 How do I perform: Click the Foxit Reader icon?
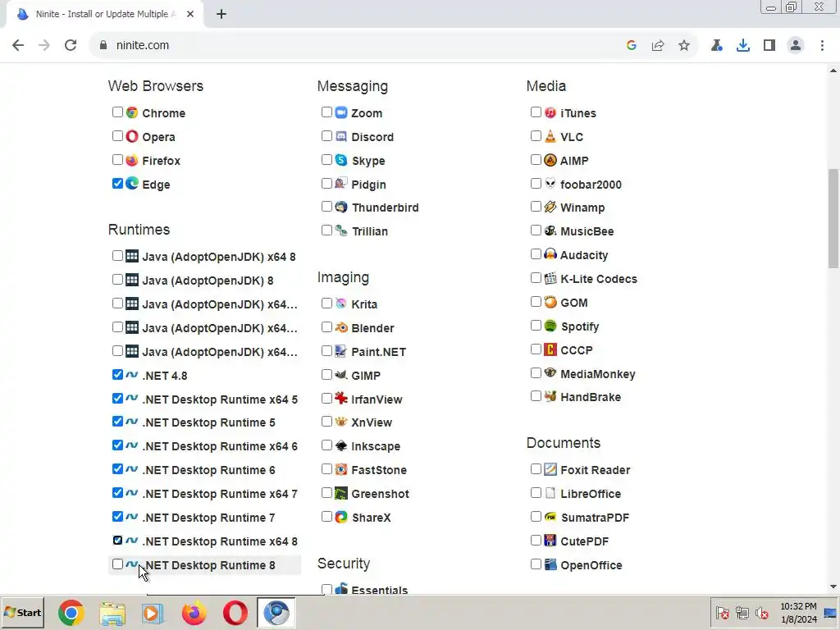click(550, 469)
